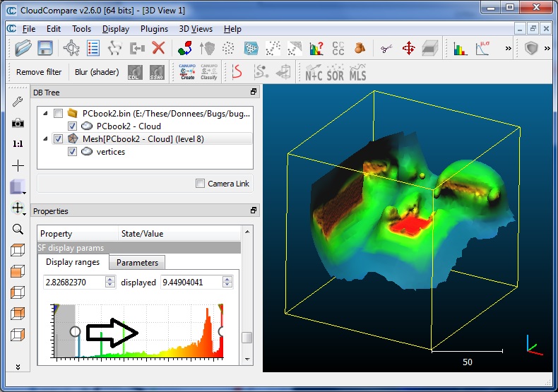Click the Remove filter button
The height and width of the screenshot is (392, 558).
click(x=39, y=72)
